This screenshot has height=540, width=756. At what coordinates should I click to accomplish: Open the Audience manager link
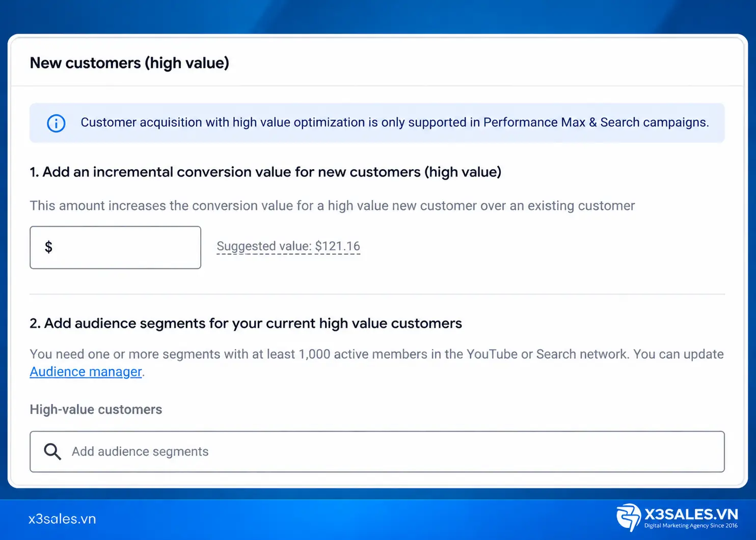pyautogui.click(x=86, y=372)
